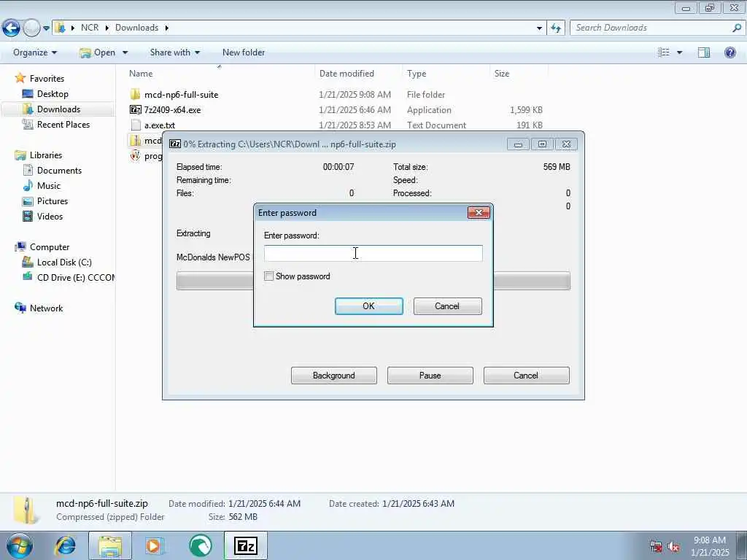Screen dimensions: 747x560
Task: Expand the Open button dropdown arrow
Action: point(125,52)
